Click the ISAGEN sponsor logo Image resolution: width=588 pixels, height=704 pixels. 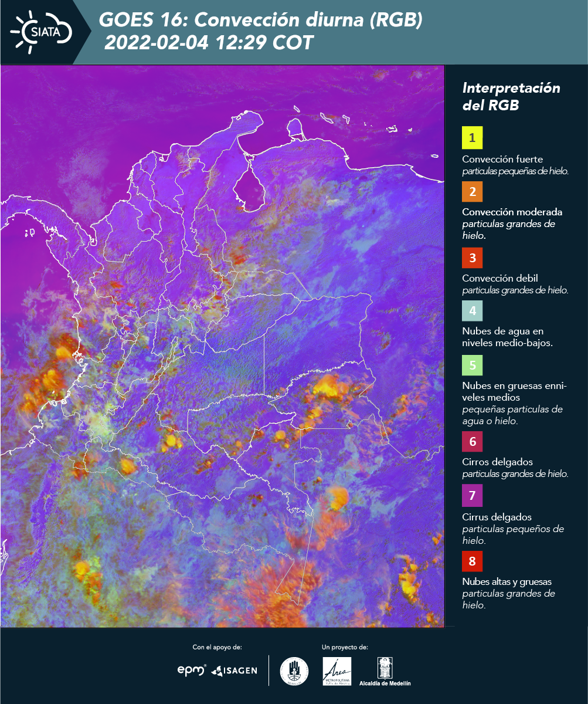234,670
